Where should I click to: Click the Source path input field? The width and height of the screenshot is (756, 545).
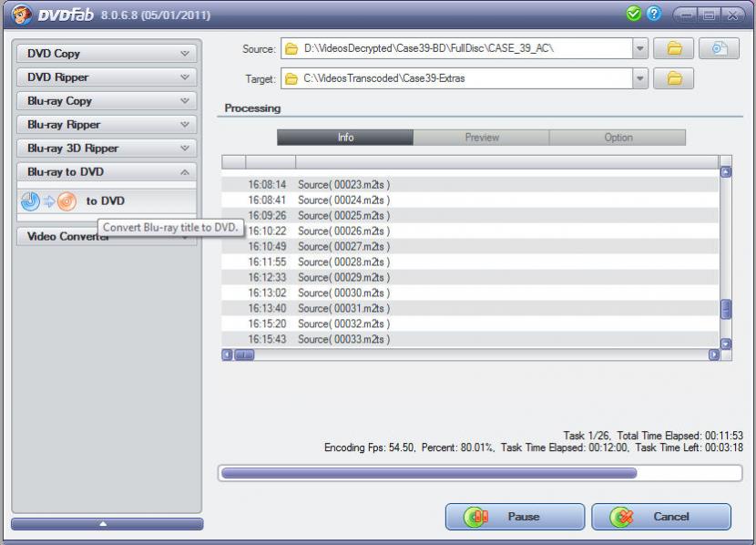point(456,48)
